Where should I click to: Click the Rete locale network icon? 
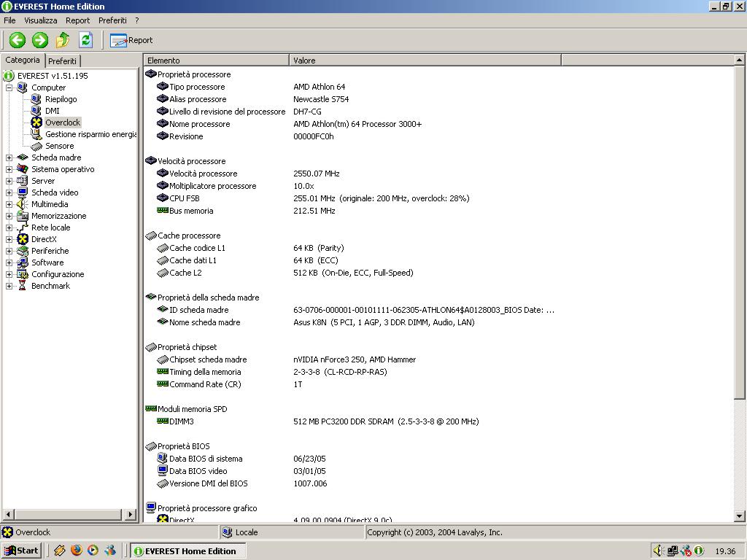click(x=23, y=227)
